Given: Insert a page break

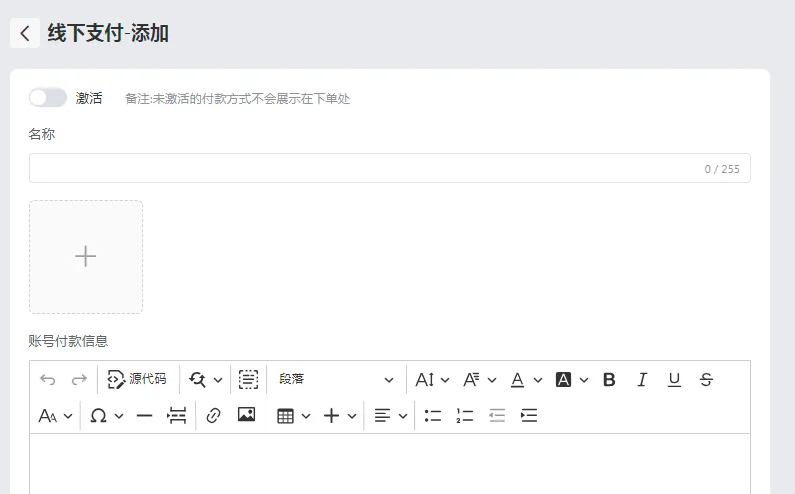Looking at the screenshot, I should (176, 416).
